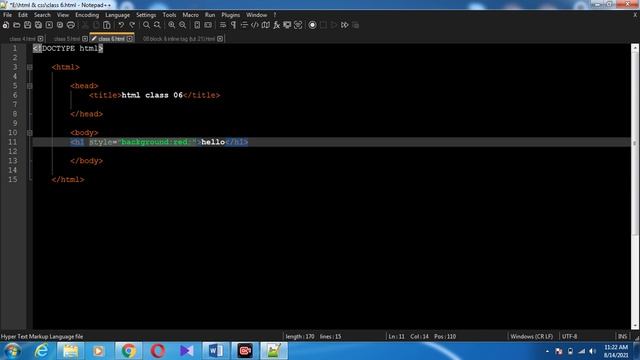Viewport: 640px width, 360px height.
Task: Run macro multiple times
Action: click(x=345, y=25)
